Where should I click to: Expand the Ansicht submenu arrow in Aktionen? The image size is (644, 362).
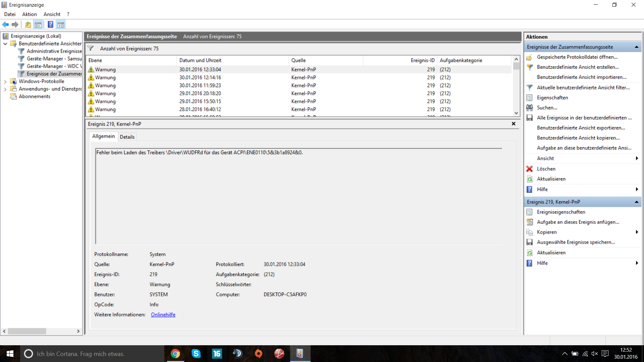[x=637, y=158]
